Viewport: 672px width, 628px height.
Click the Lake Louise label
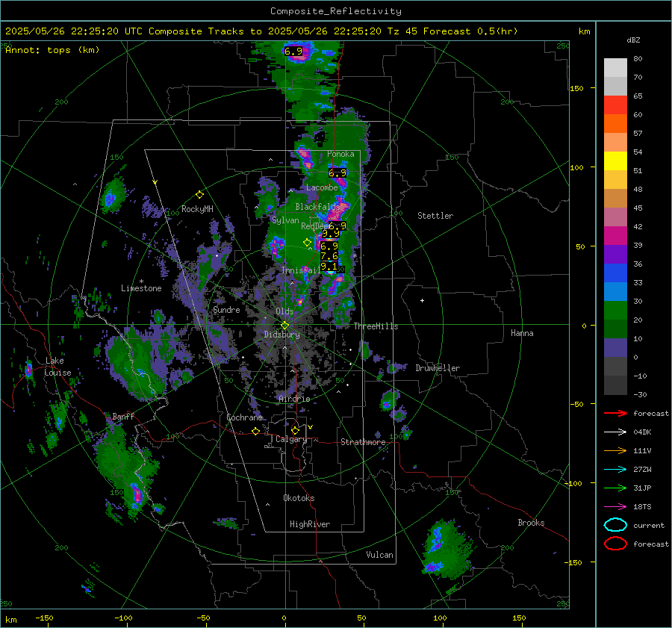click(x=58, y=367)
